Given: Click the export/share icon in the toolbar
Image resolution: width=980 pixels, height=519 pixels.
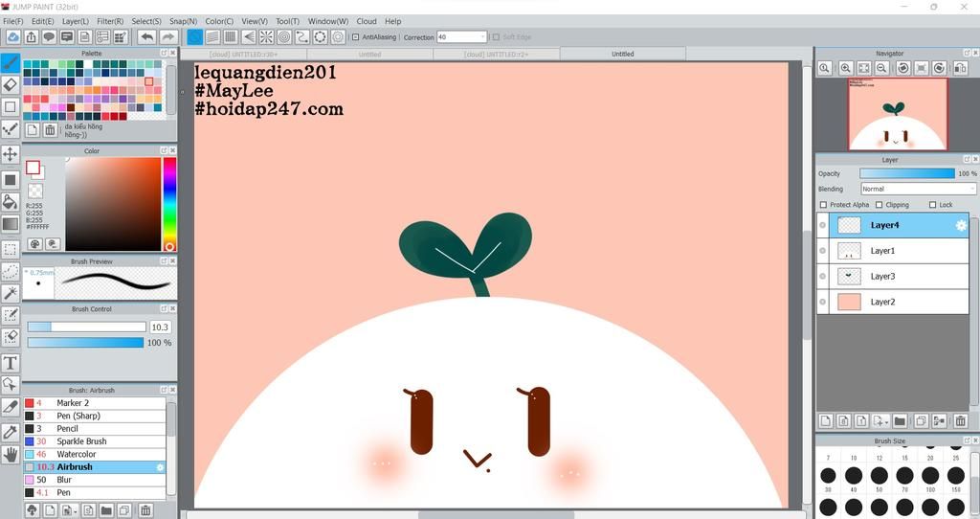Looking at the screenshot, I should 31,37.
